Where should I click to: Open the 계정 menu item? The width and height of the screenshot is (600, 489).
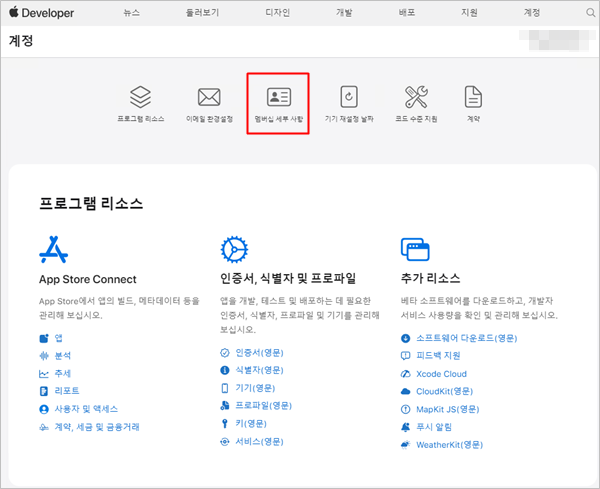click(x=532, y=13)
